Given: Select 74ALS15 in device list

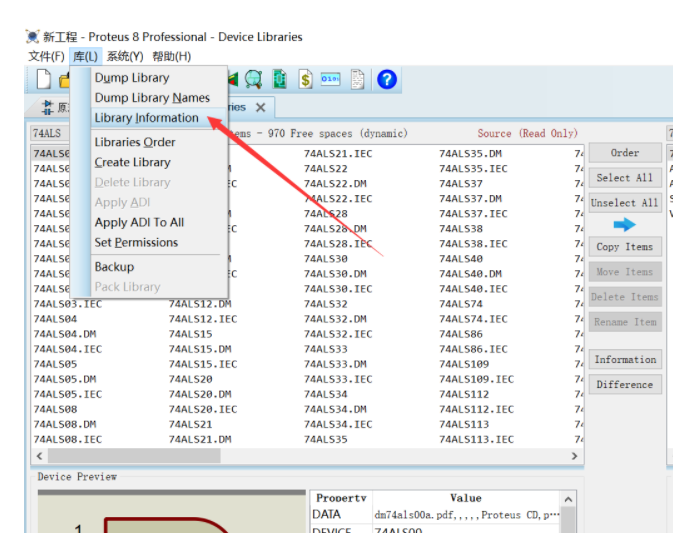Looking at the screenshot, I should pyautogui.click(x=191, y=334).
